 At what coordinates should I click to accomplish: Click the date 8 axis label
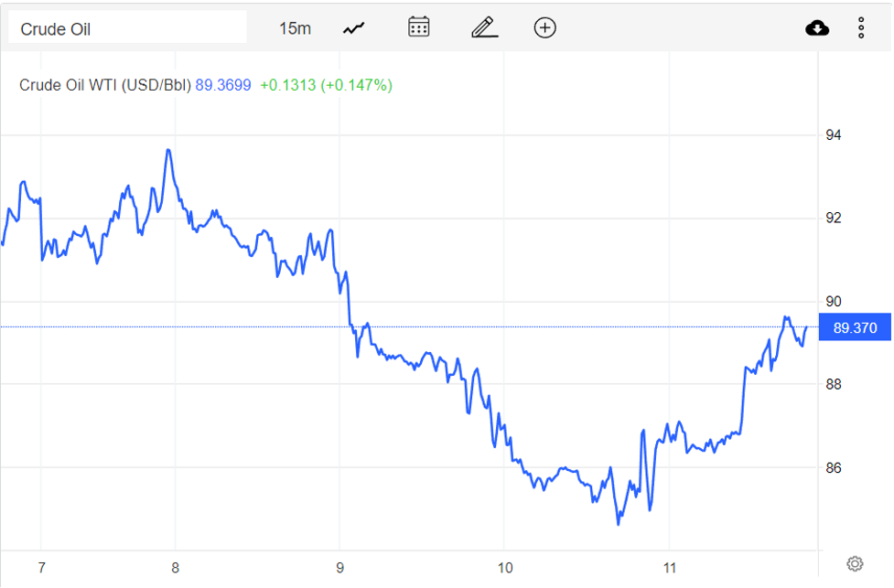point(175,568)
